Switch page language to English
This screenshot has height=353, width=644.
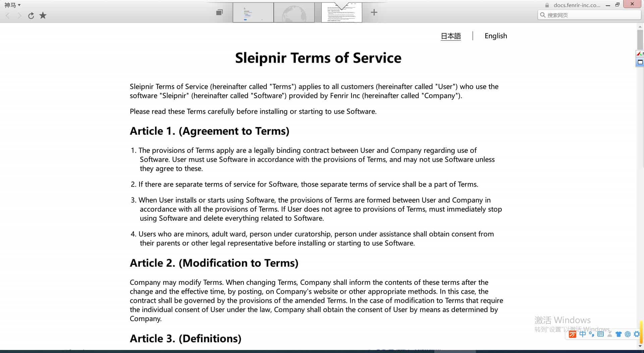496,36
